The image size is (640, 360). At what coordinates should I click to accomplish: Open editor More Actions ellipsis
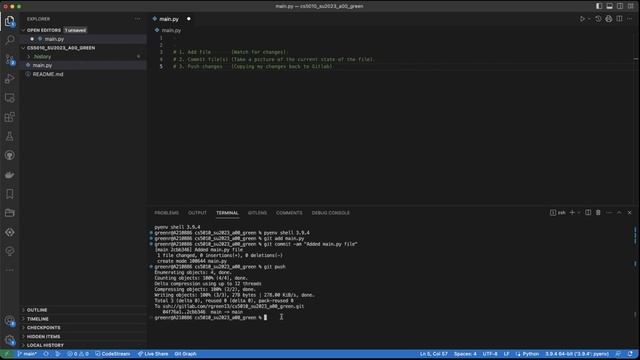click(630, 19)
